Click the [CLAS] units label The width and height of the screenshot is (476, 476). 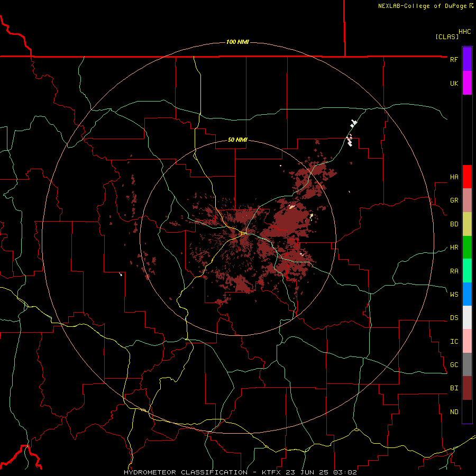pos(447,36)
